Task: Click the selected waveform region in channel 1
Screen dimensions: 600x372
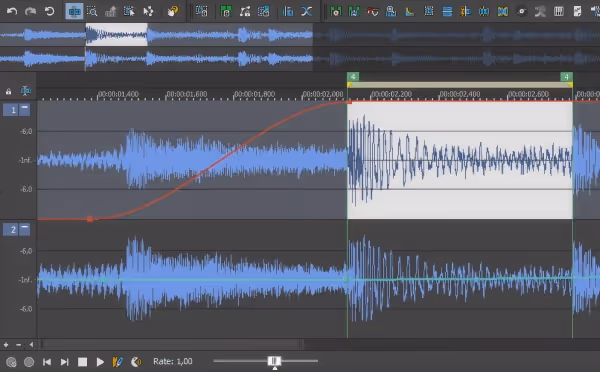Action: pos(460,160)
